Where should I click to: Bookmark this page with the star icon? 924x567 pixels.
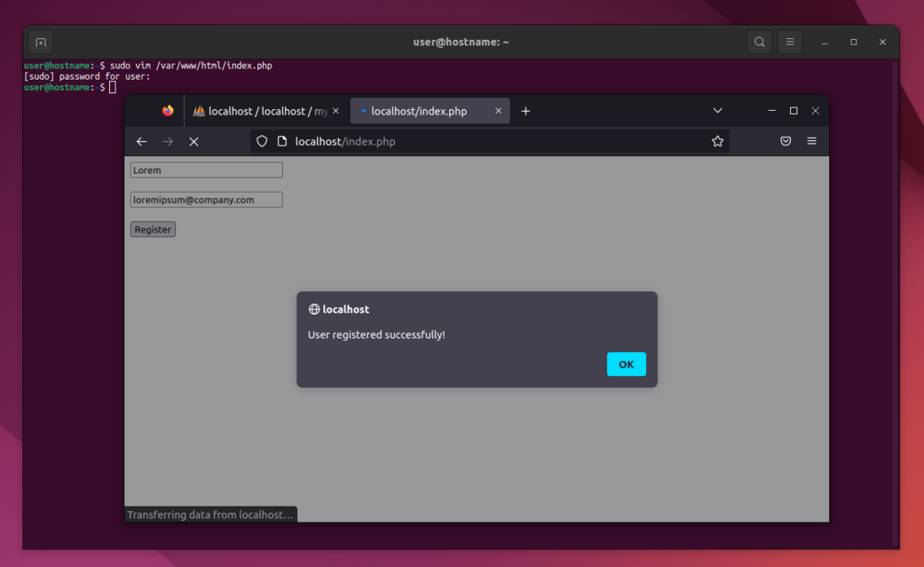(717, 142)
